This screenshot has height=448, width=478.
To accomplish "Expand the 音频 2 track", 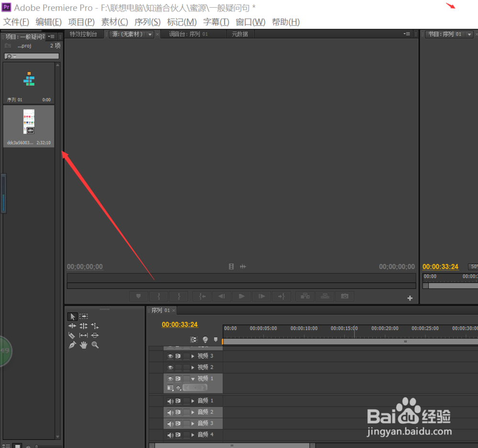I will tap(193, 412).
